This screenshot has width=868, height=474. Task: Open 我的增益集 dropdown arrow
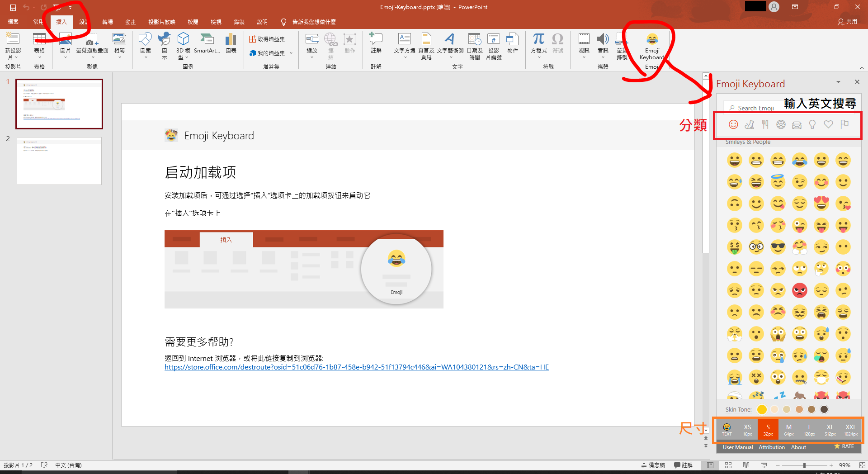pyautogui.click(x=291, y=53)
